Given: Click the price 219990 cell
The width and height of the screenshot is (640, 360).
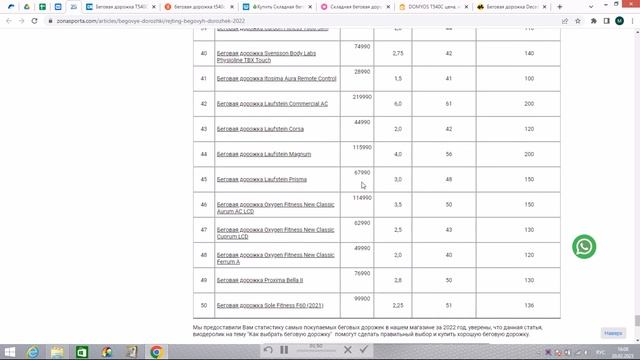Looking at the screenshot, I should click(357, 104).
